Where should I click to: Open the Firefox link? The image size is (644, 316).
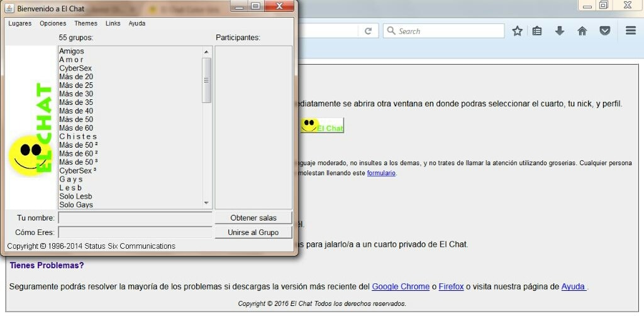tap(451, 286)
